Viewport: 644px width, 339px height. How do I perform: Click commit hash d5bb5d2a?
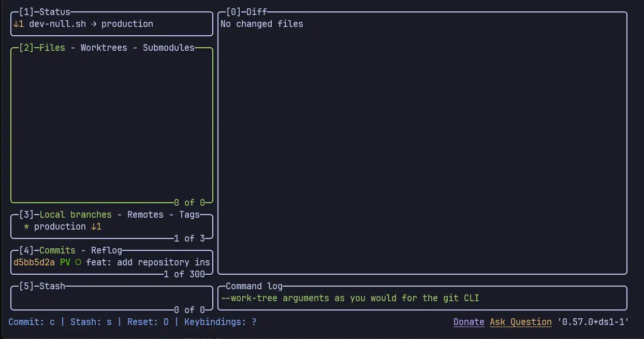pyautogui.click(x=34, y=262)
